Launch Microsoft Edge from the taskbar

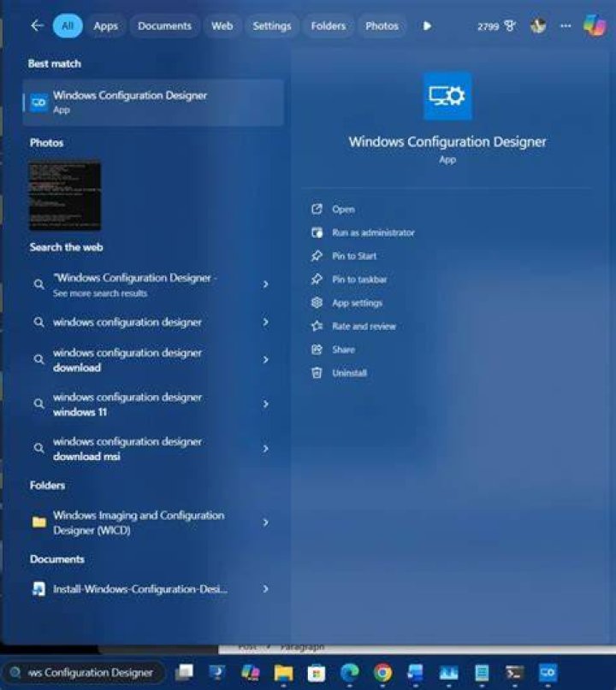point(350,672)
